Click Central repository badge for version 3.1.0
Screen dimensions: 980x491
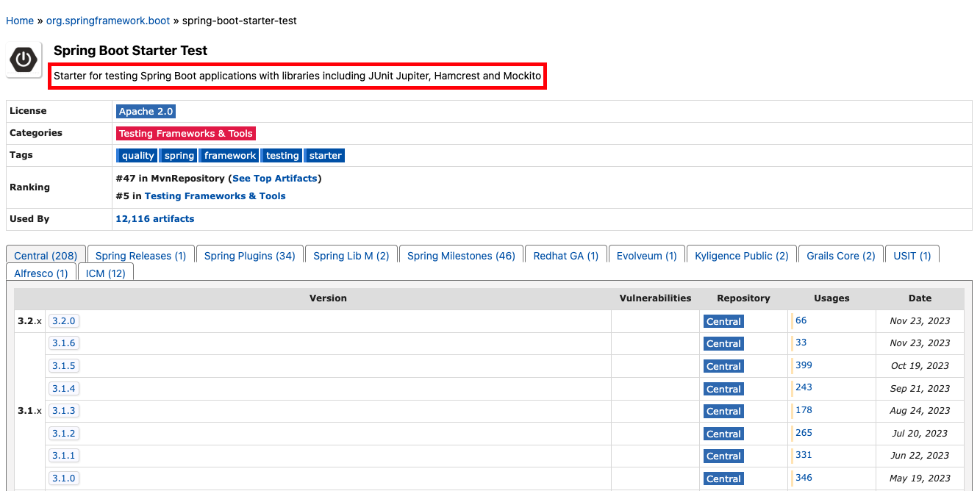(723, 479)
